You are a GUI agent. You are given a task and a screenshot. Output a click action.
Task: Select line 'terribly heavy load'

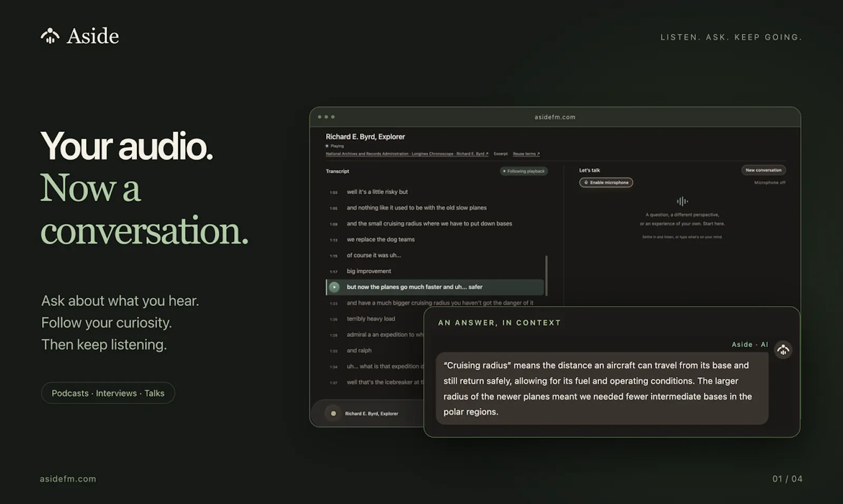coord(370,319)
